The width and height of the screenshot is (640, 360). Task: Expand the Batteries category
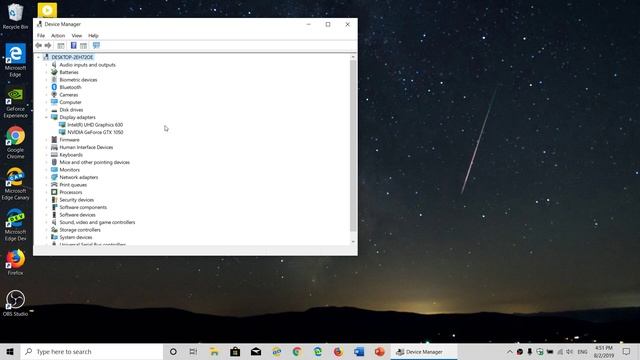[46, 72]
